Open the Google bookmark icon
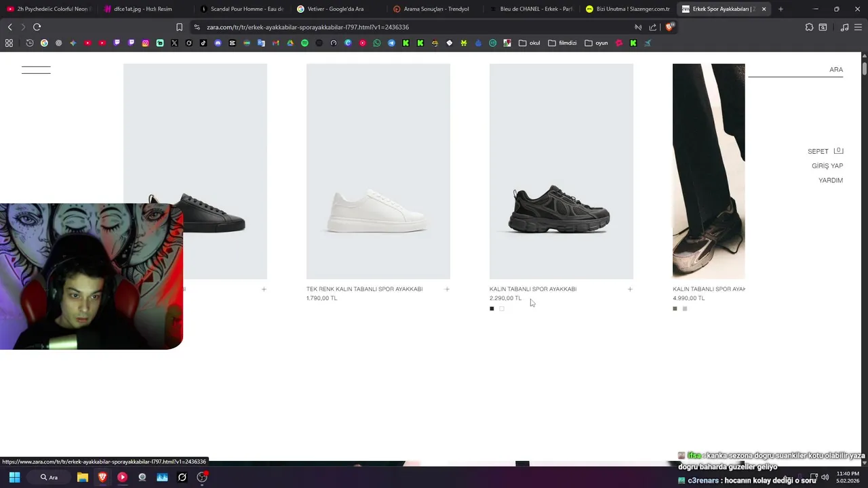 (x=44, y=43)
